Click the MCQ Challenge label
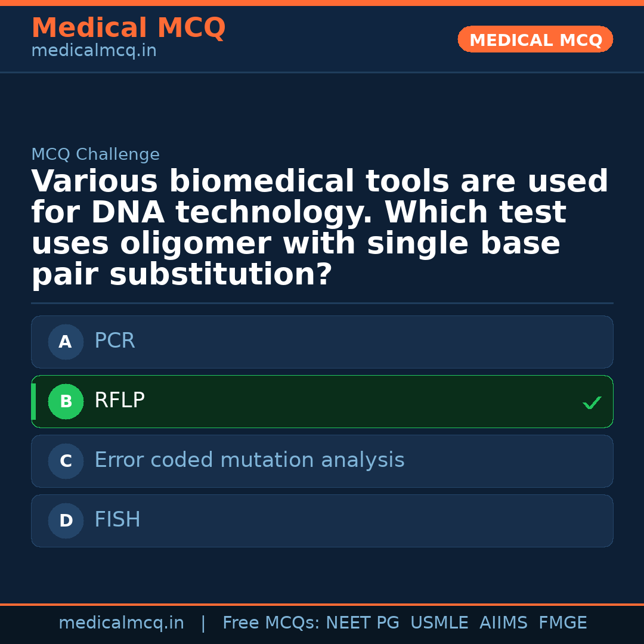The height and width of the screenshot is (644, 644). pyautogui.click(x=95, y=155)
